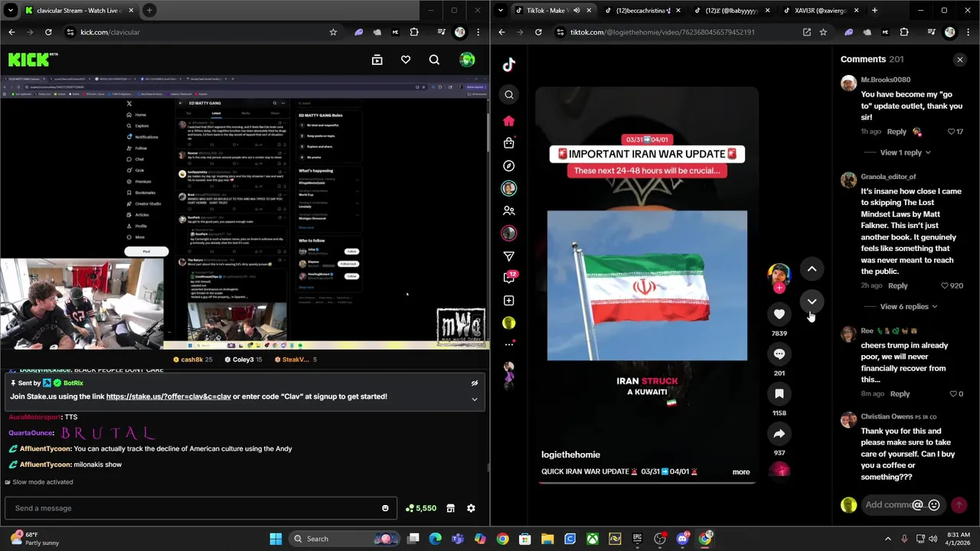Viewport: 980px width, 551px height.
Task: Open Kick chat settings gear
Action: coord(471,508)
